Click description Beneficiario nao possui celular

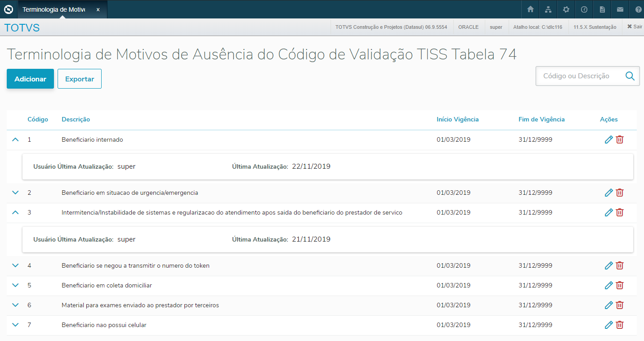coord(104,325)
